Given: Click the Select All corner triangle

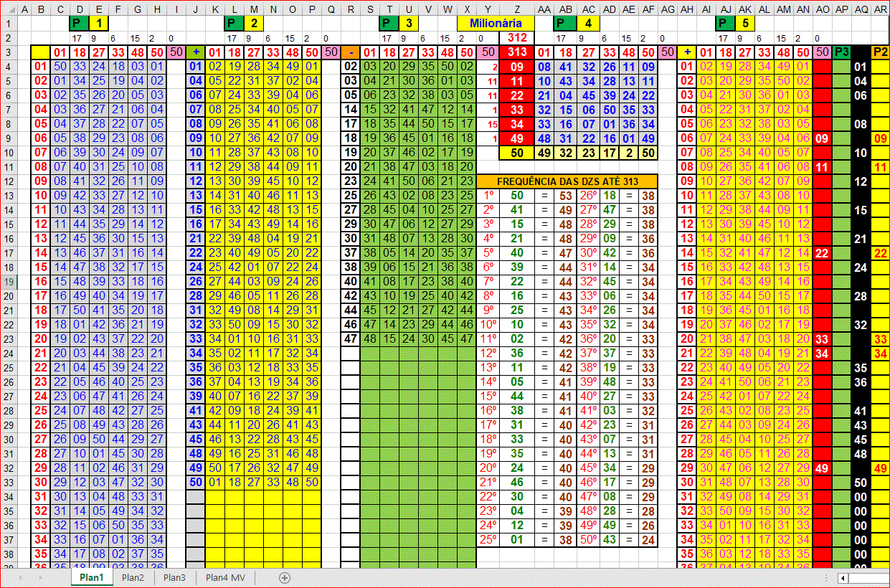Looking at the screenshot, I should click(7, 9).
